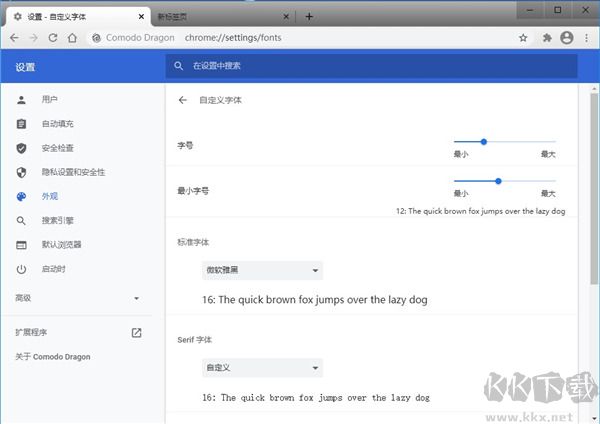Click the 设置 header title
This screenshot has width=600, height=424.
(25, 67)
